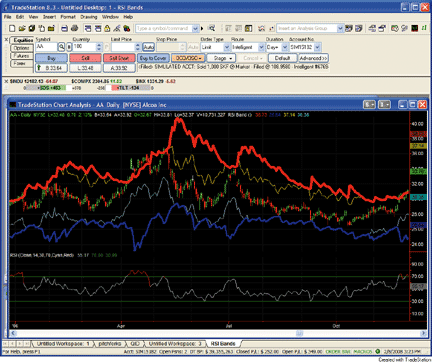This screenshot has height=362, width=432.
Task: Click the TradeStation Chart Analysis window title icon
Action: click(13, 105)
